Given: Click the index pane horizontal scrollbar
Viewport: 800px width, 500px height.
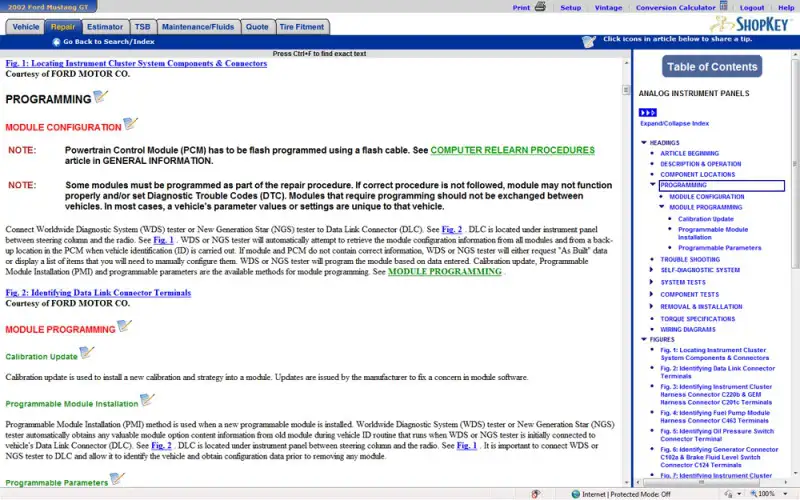Looking at the screenshot, I should tap(701, 482).
